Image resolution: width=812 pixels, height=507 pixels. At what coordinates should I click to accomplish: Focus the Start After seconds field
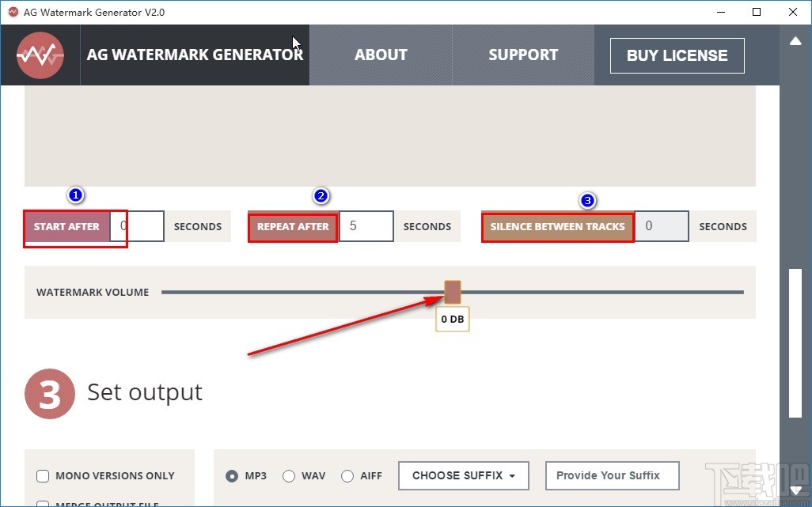137,226
